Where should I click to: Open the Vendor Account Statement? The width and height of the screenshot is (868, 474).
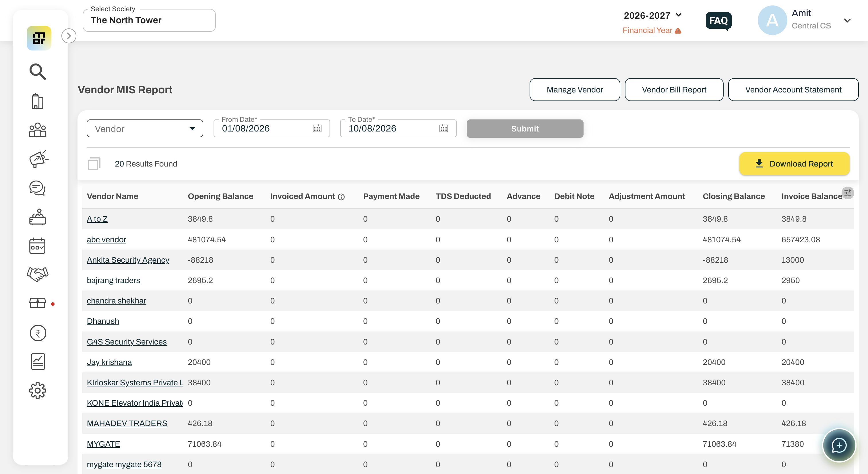(x=793, y=90)
